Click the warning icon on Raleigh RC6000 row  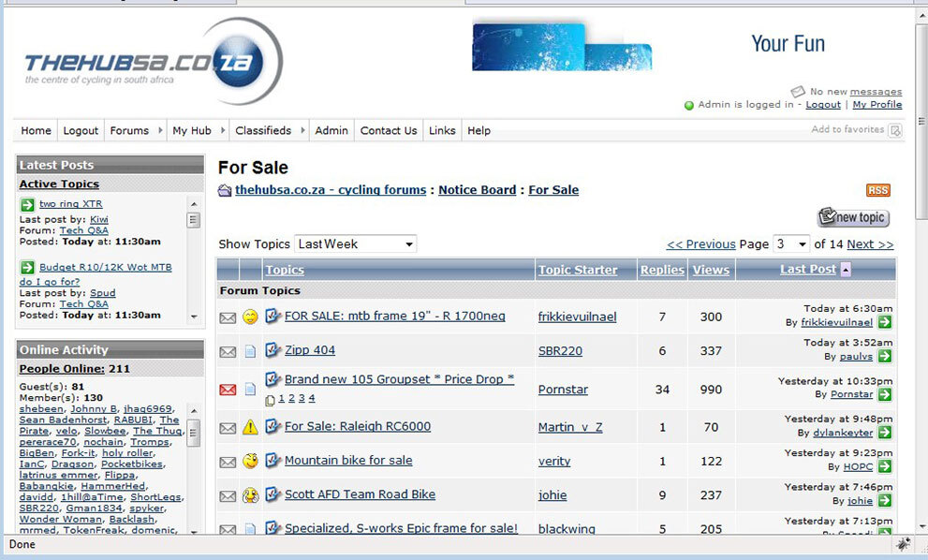250,428
